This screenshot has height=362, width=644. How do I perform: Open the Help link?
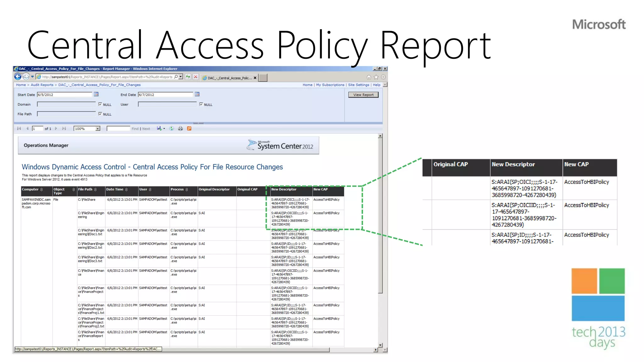pyautogui.click(x=377, y=85)
